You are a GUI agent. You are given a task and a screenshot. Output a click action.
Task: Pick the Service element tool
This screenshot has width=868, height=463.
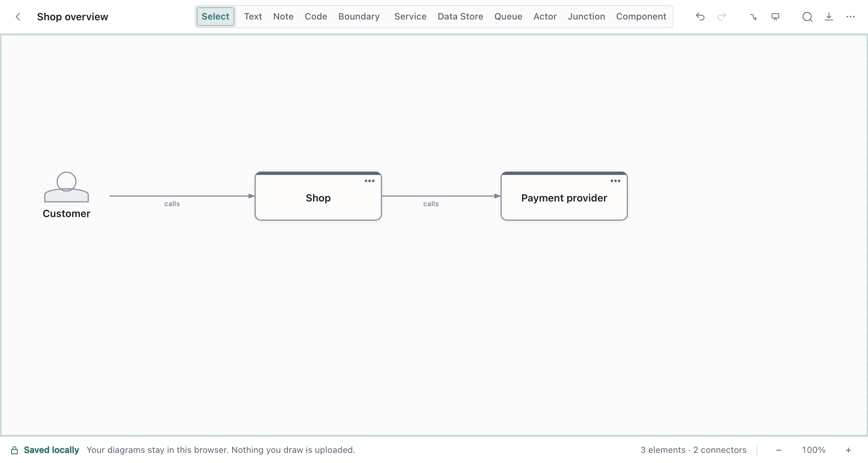click(x=410, y=17)
